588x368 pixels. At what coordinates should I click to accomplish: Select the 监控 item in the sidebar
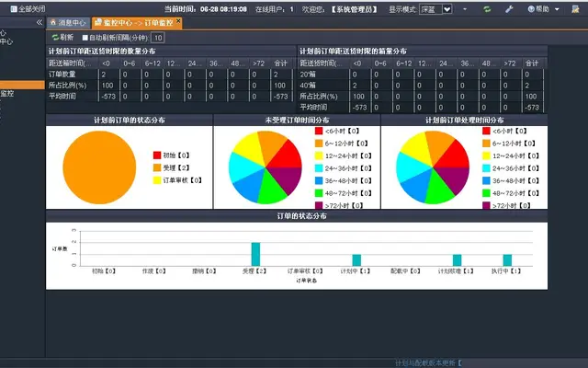pyautogui.click(x=7, y=94)
